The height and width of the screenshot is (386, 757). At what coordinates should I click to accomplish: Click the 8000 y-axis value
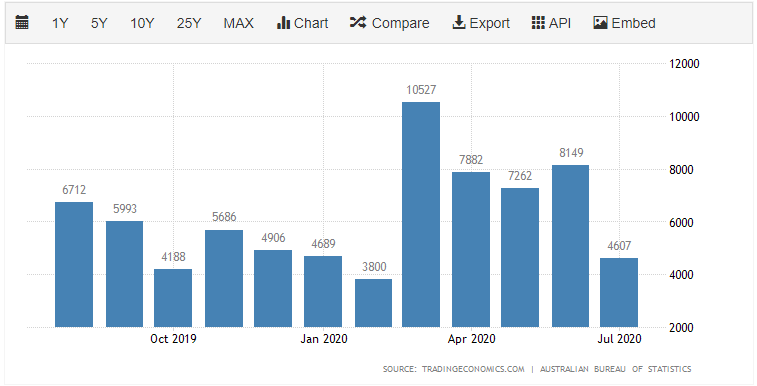click(x=681, y=170)
